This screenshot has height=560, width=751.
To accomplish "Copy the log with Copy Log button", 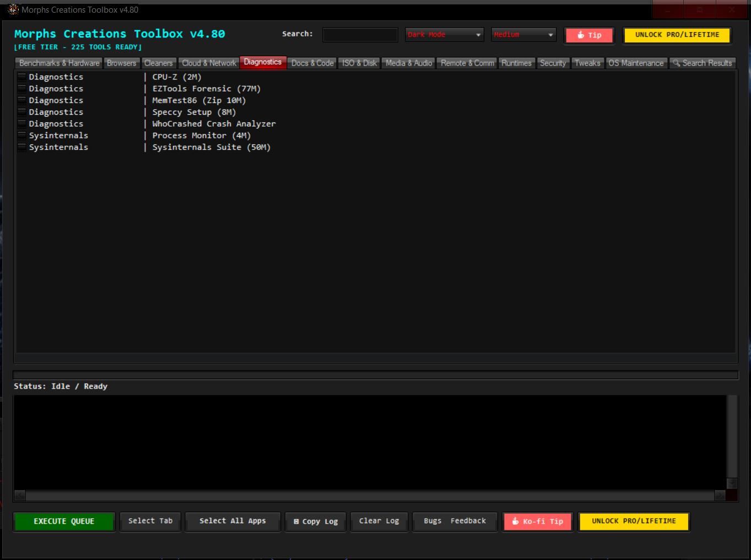I will (316, 521).
